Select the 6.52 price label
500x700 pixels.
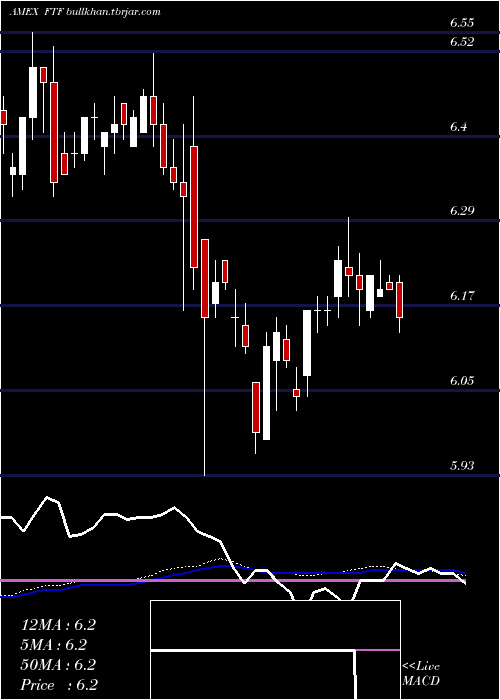tap(462, 42)
